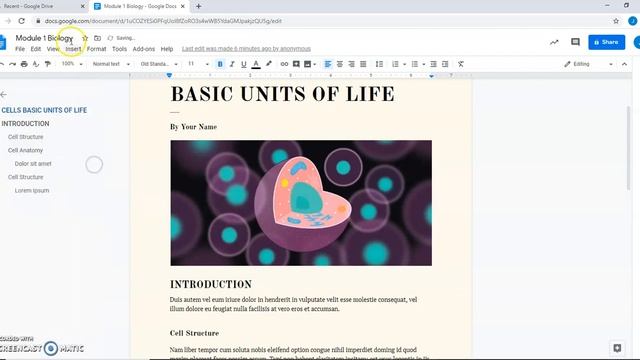Decrease the paragraph indent
The image size is (640, 360).
click(x=433, y=64)
